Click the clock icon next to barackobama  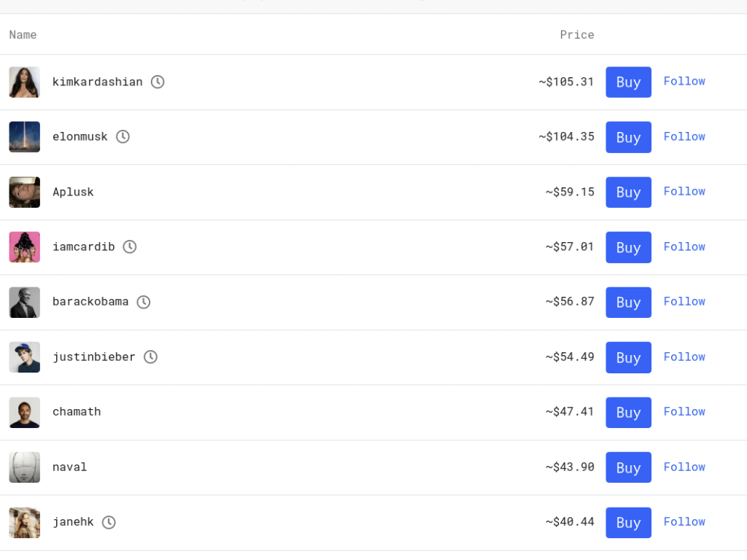tap(144, 302)
